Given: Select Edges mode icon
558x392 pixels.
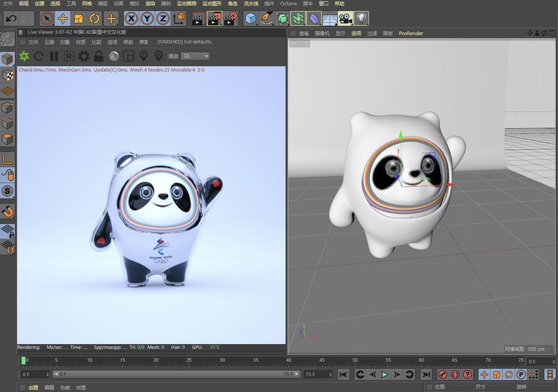Looking at the screenshot, I should [x=7, y=123].
